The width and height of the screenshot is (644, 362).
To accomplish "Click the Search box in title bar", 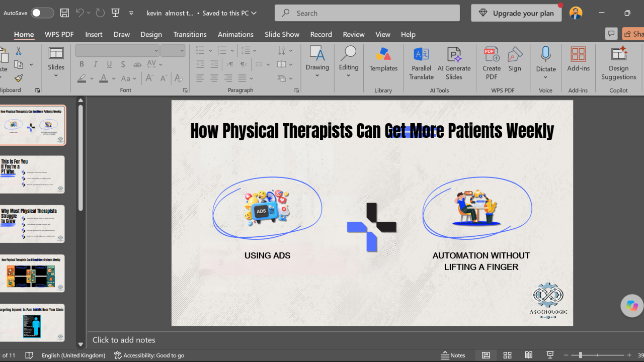I will click(x=367, y=13).
